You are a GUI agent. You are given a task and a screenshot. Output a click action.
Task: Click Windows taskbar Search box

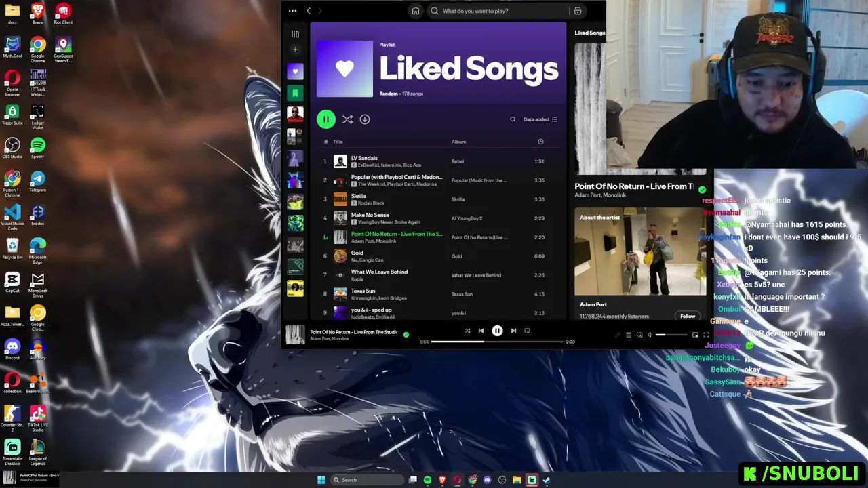366,480
